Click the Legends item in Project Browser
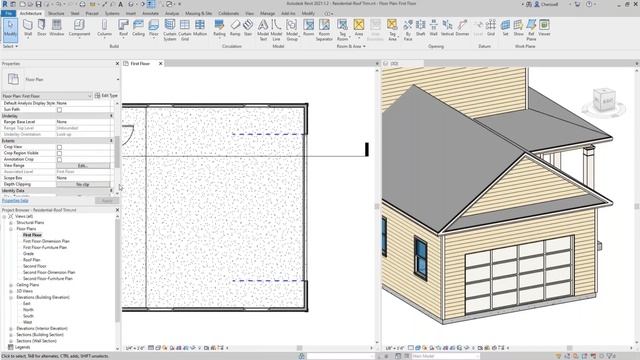 click(22, 347)
